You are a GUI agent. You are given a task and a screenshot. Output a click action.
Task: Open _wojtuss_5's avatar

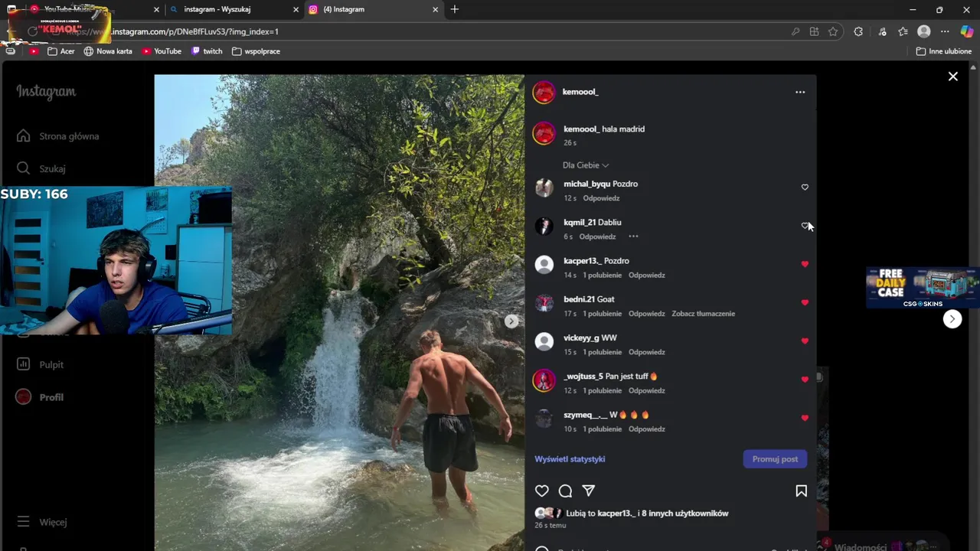(544, 380)
